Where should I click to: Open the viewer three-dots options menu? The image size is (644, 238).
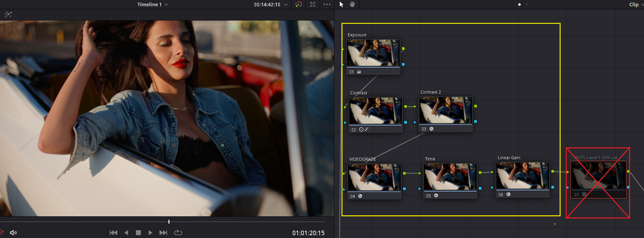coord(328,5)
